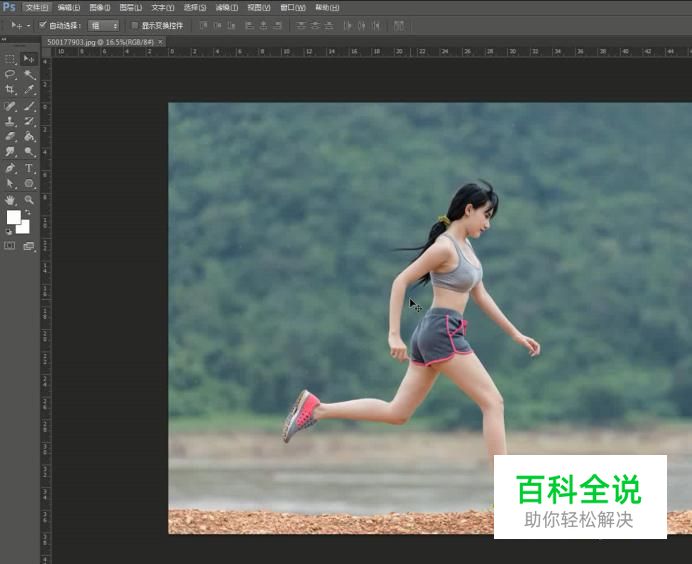This screenshot has width=692, height=564.
Task: Select the Pen tool
Action: coord(10,168)
